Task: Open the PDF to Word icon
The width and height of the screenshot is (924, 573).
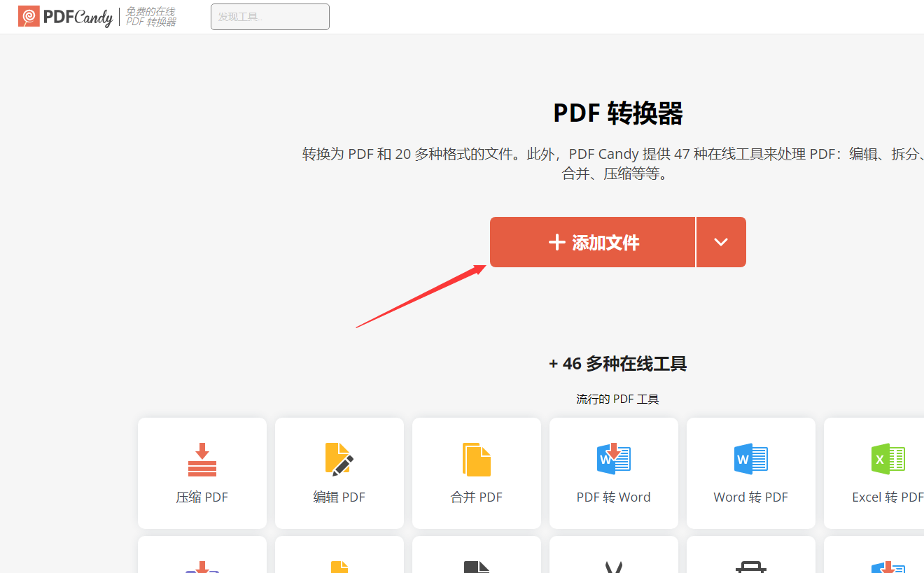Action: [614, 458]
